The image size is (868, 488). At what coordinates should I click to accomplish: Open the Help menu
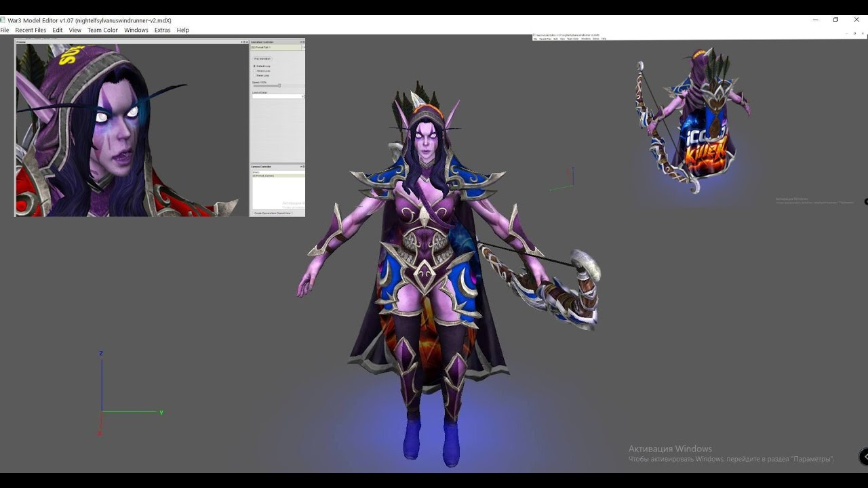pos(182,30)
